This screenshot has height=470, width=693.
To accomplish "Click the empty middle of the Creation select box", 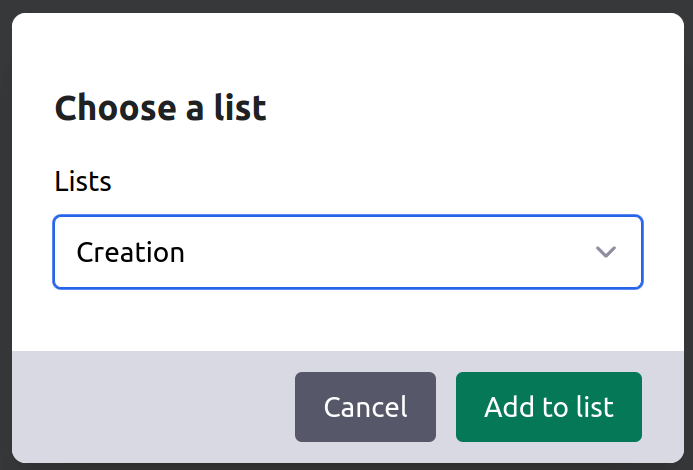I will [x=380, y=252].
